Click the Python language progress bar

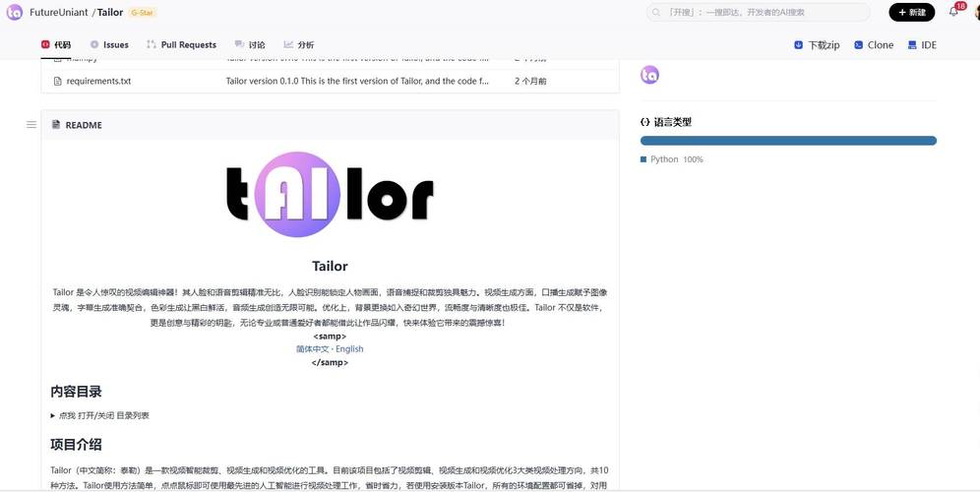pos(788,141)
